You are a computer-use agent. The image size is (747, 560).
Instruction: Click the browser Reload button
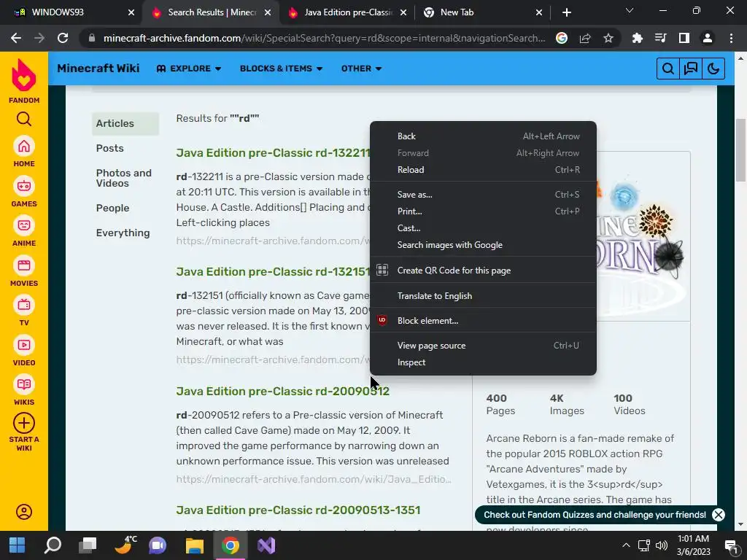point(63,38)
